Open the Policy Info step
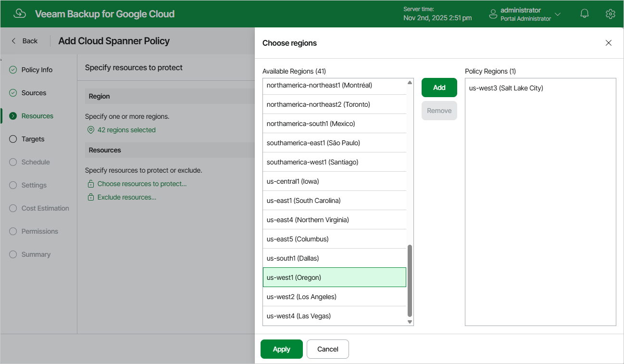Viewport: 624px width, 364px height. tap(37, 70)
